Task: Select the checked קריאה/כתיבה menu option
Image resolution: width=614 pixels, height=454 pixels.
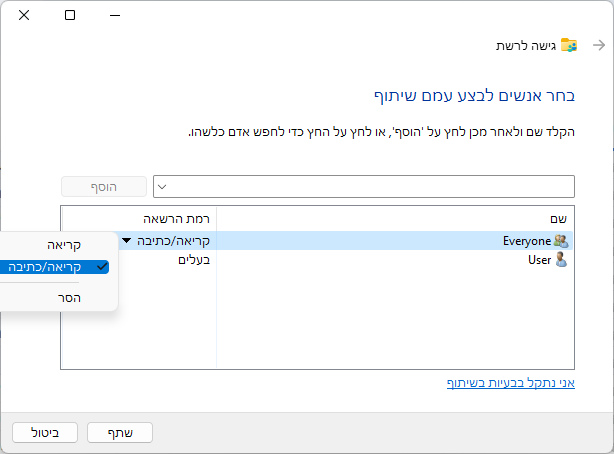Action: pos(60,267)
